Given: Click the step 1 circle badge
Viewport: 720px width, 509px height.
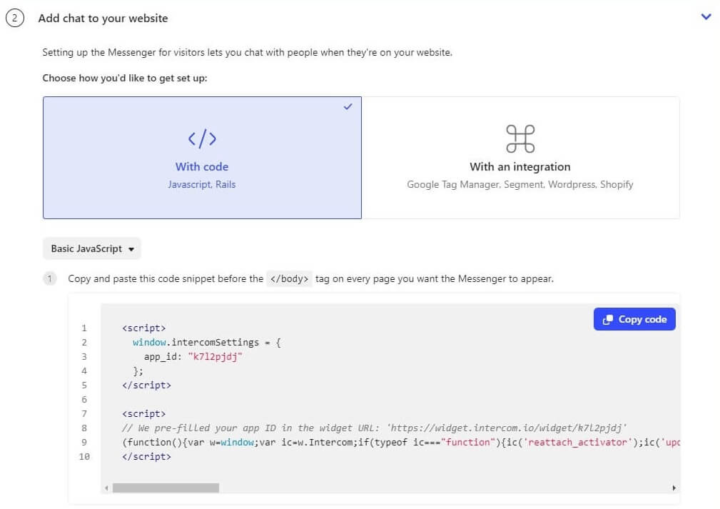Looking at the screenshot, I should coord(49,278).
